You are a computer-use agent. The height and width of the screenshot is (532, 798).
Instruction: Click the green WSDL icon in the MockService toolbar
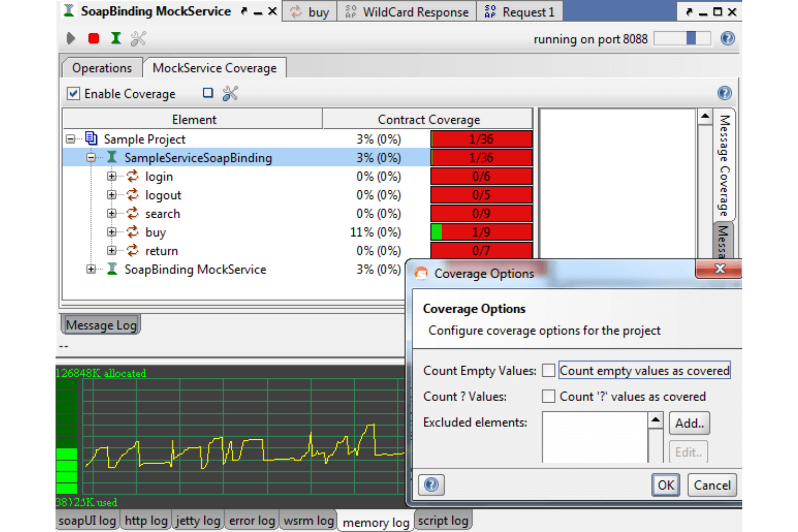[x=116, y=38]
